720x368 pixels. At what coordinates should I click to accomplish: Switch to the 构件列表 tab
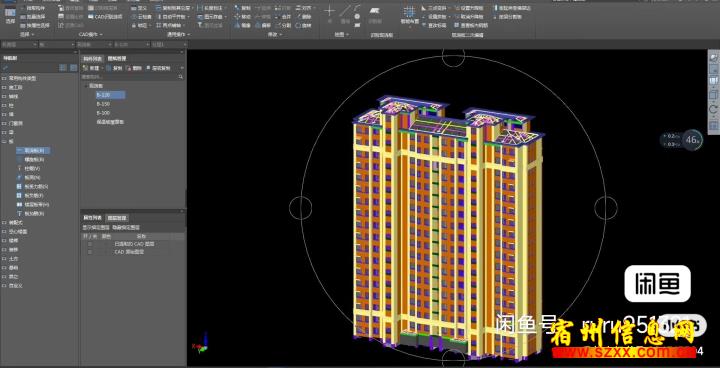point(92,58)
